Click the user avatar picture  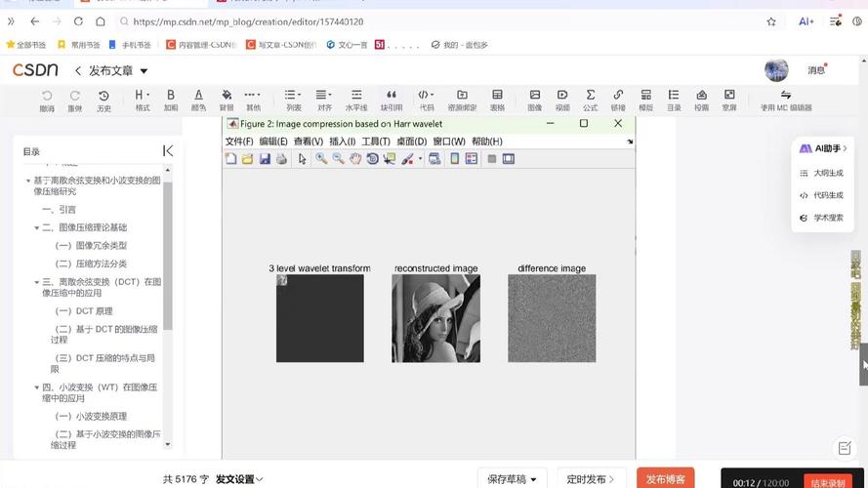776,70
